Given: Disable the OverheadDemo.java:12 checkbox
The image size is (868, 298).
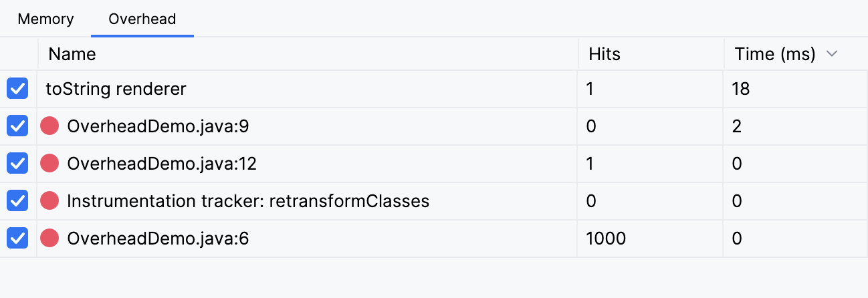Looking at the screenshot, I should (x=17, y=163).
